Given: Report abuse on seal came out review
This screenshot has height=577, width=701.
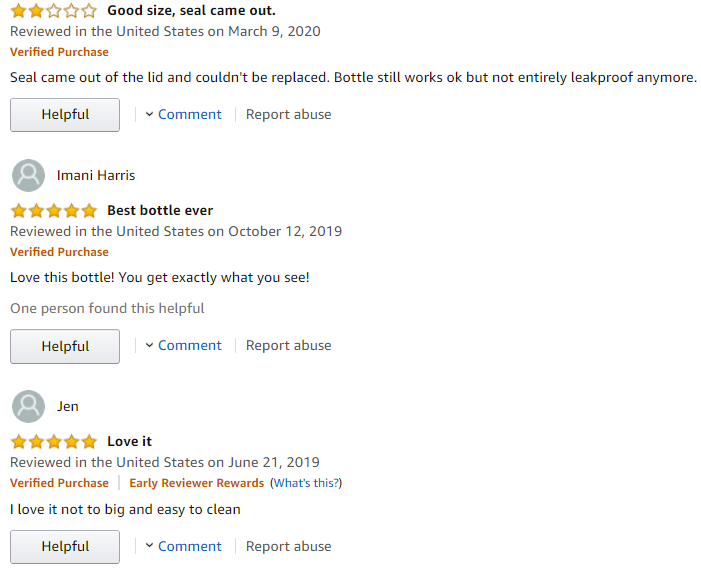Looking at the screenshot, I should pyautogui.click(x=288, y=114).
